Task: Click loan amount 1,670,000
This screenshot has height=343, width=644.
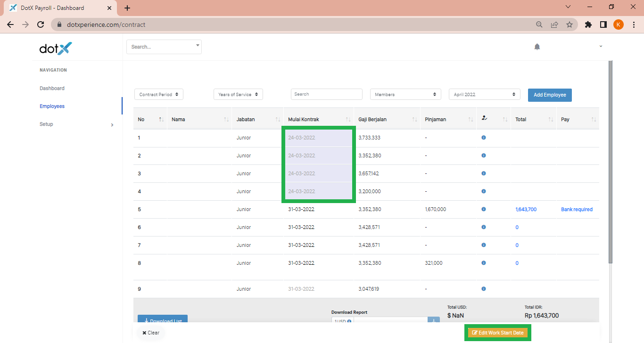Action: [435, 209]
